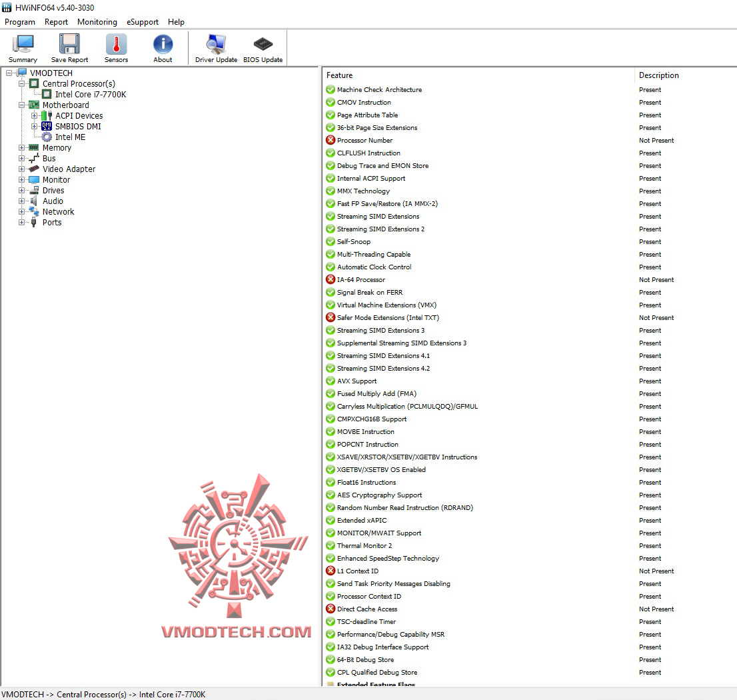Image resolution: width=737 pixels, height=700 pixels.
Task: Expand the SMBIOS DMI node
Action: (x=34, y=126)
